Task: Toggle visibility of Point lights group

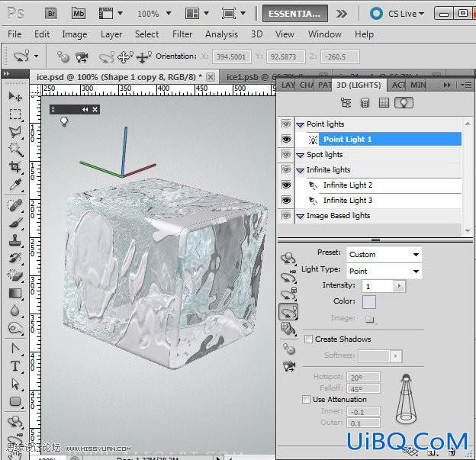Action: point(286,124)
